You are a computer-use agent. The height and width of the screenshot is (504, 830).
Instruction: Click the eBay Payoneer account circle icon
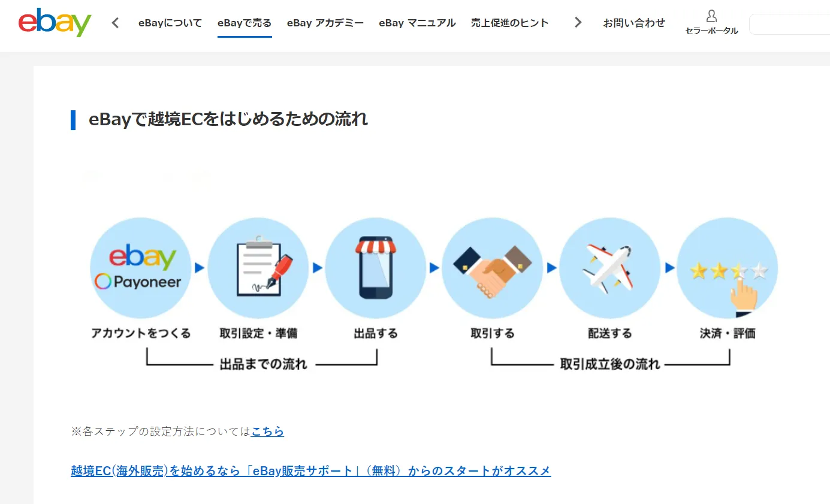click(x=141, y=268)
